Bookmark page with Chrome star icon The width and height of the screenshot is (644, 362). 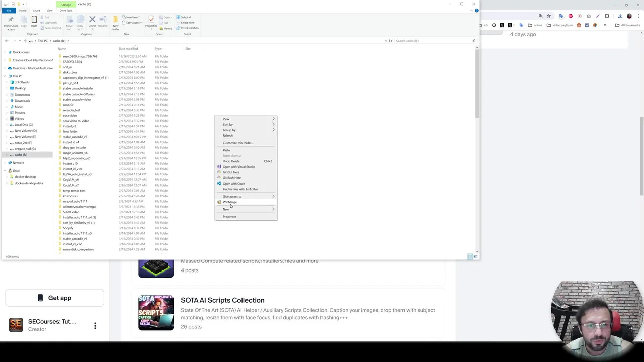coord(549,16)
